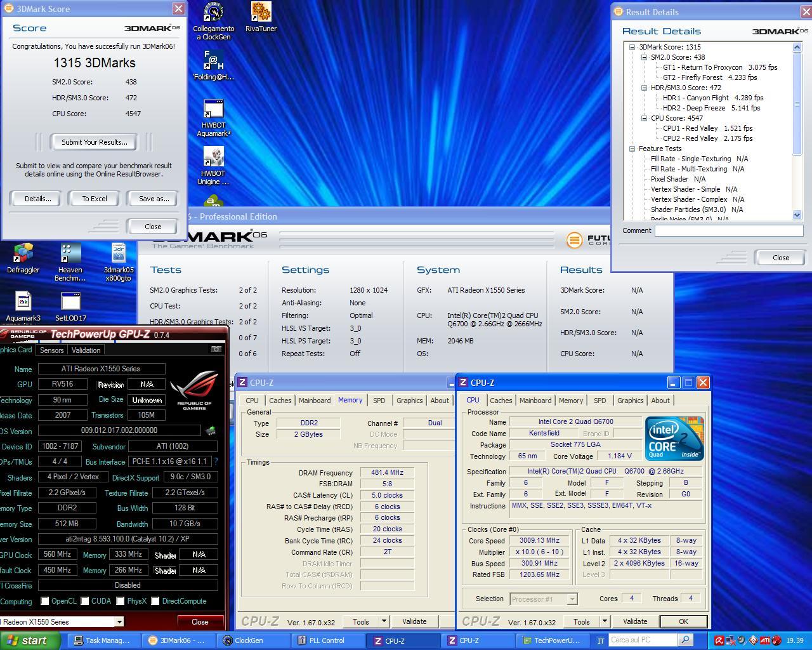The image size is (812, 650).
Task: Open the 3dmark05 x800gto desktop file
Action: pos(118,263)
